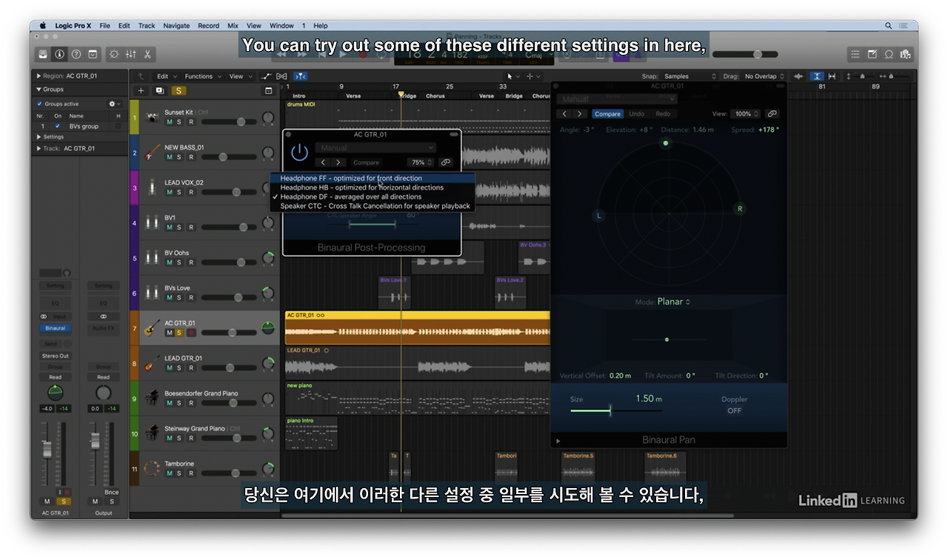Open Quick Help question mark icon
Screen dimensions: 948x560
point(76,54)
